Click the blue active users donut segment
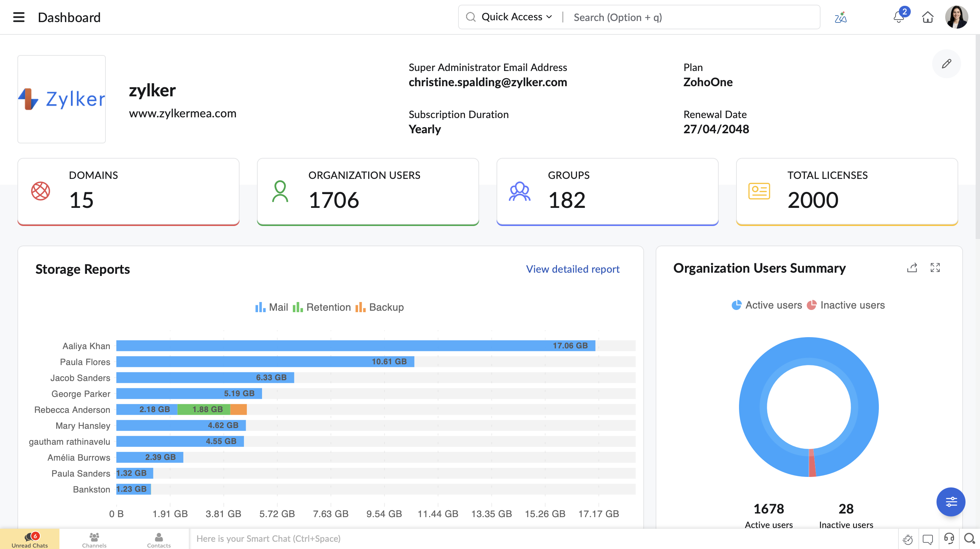This screenshot has width=980, height=549. (x=809, y=351)
